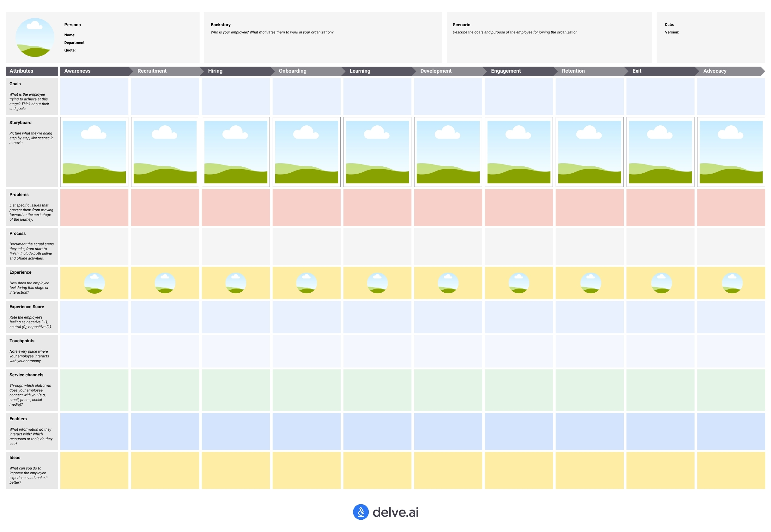This screenshot has height=532, width=771.
Task: Click the Engagement stage header arrow
Action: [x=519, y=71]
